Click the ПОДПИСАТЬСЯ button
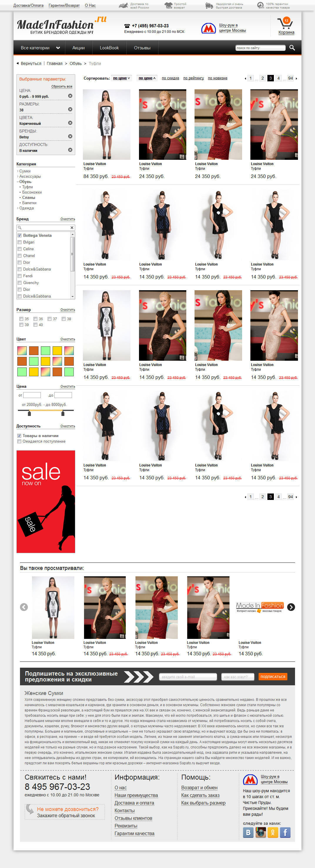Image resolution: width=315 pixels, height=868 pixels. (x=273, y=676)
